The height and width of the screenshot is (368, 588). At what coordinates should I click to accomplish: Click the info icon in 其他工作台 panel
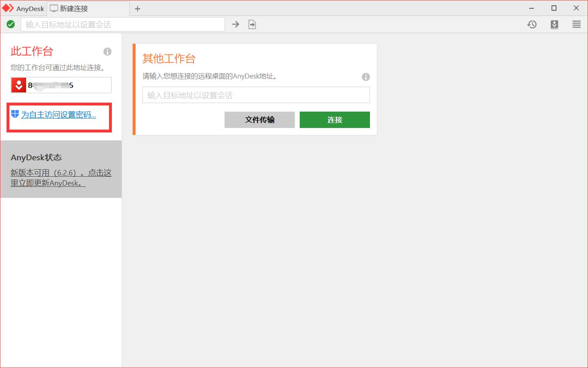366,77
